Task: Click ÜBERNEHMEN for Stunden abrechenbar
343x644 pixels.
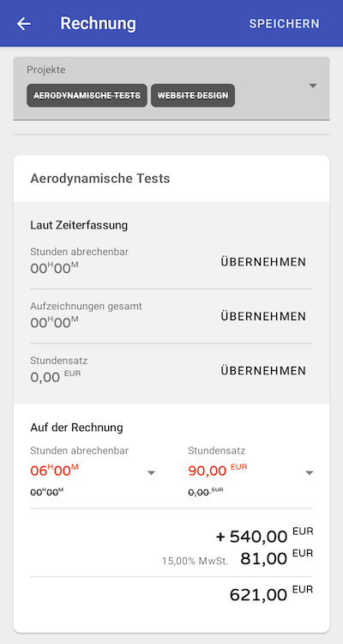Action: pyautogui.click(x=263, y=262)
